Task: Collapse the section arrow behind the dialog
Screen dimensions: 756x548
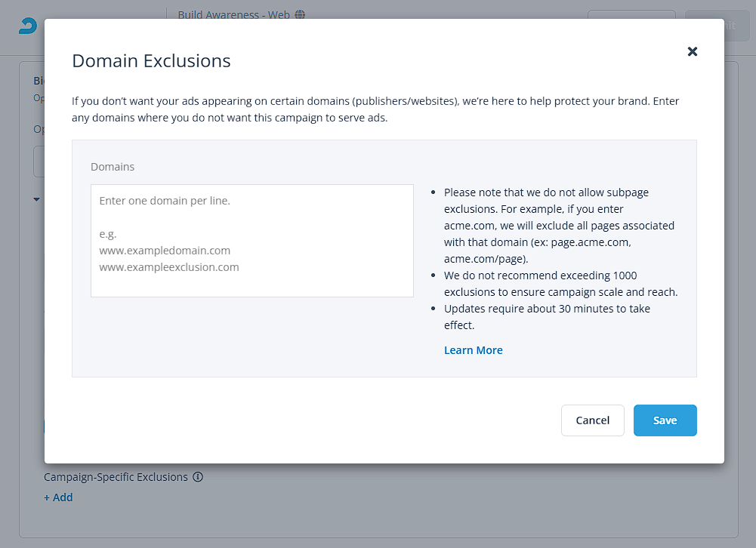Action: click(37, 199)
